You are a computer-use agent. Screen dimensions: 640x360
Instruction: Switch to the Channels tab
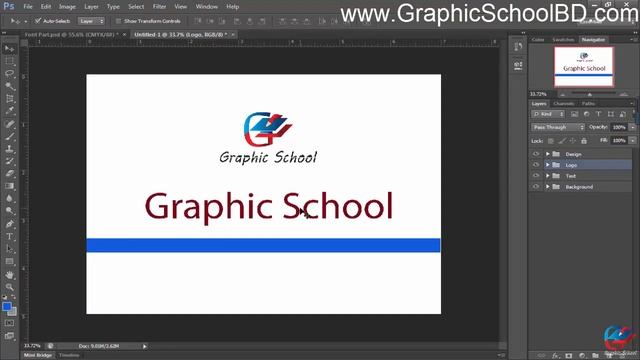(564, 104)
